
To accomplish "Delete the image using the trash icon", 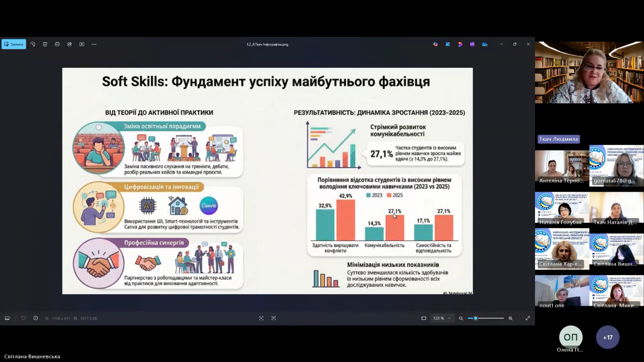I will click(45, 44).
